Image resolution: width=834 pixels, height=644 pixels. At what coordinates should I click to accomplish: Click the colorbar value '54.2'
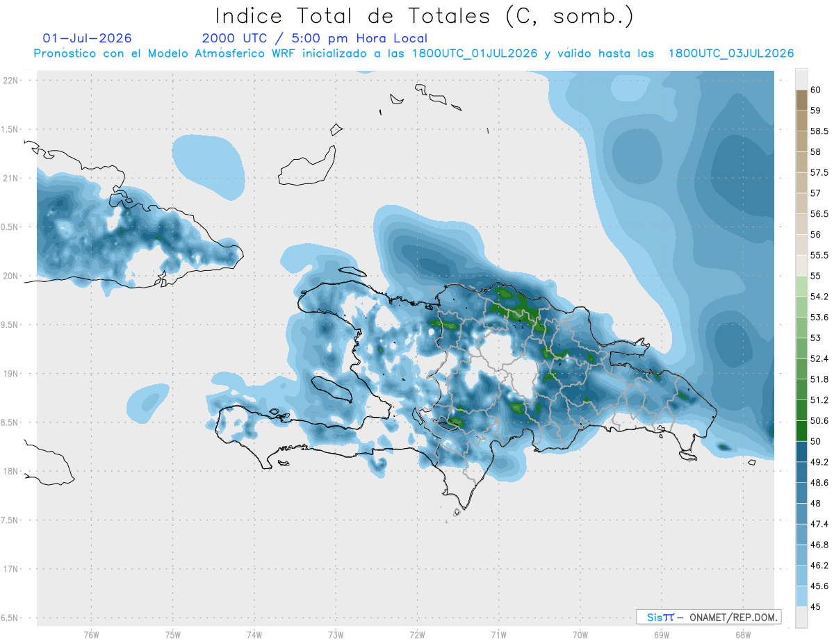coord(819,297)
